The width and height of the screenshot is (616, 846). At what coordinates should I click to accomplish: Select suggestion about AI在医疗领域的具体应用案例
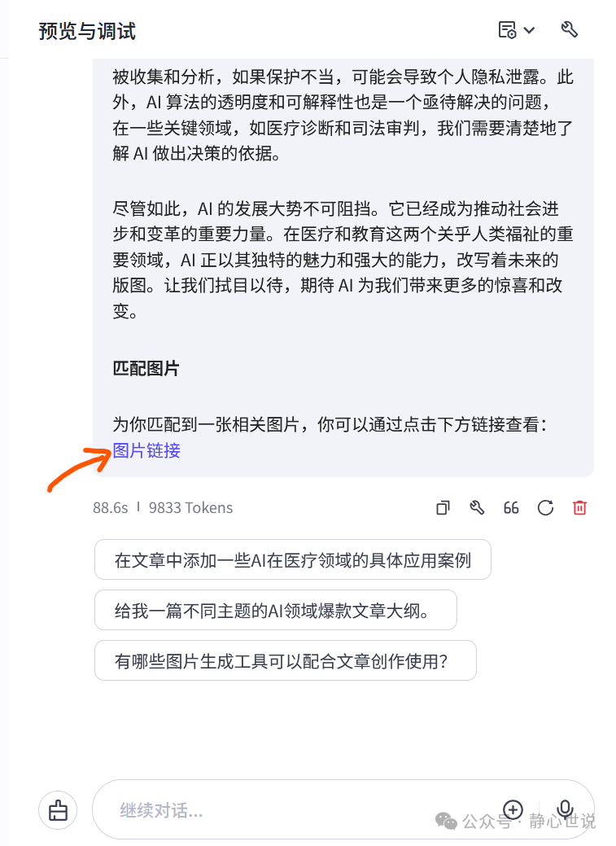pyautogui.click(x=292, y=560)
